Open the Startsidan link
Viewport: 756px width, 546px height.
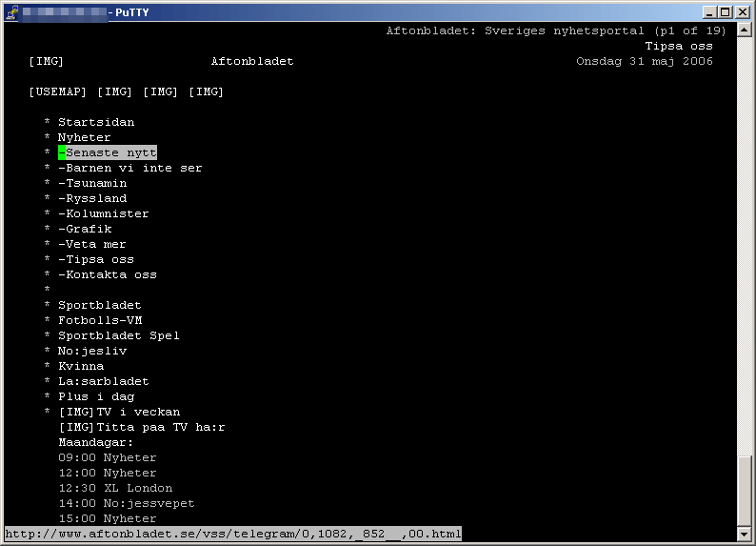click(96, 122)
